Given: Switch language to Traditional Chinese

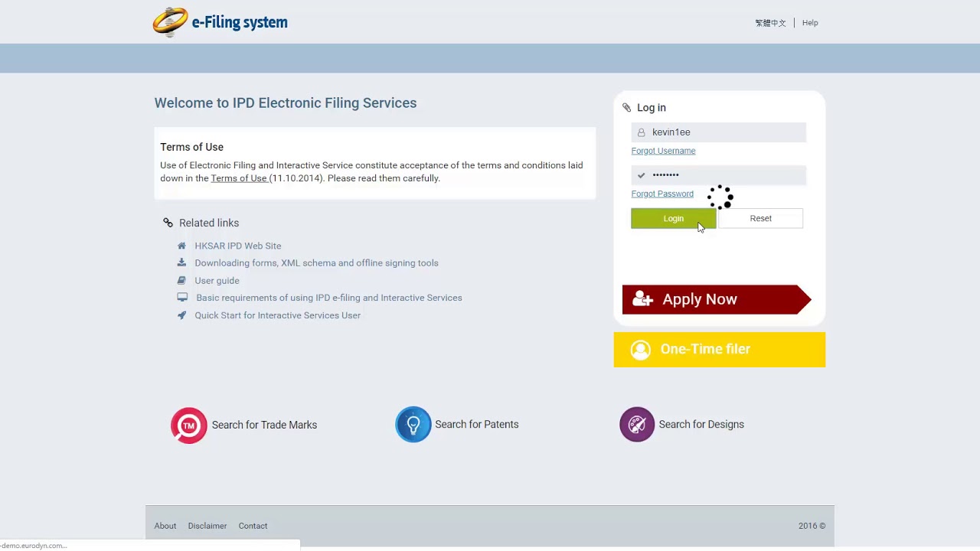Looking at the screenshot, I should pyautogui.click(x=770, y=23).
